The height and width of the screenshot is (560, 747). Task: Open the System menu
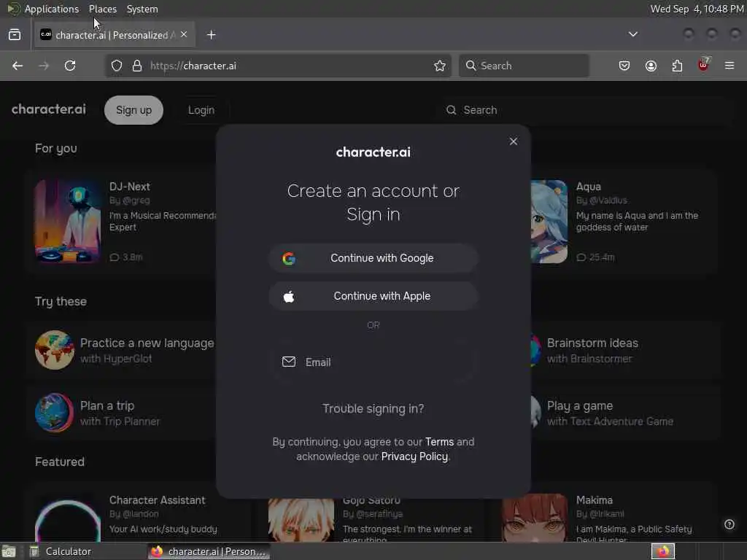click(142, 9)
